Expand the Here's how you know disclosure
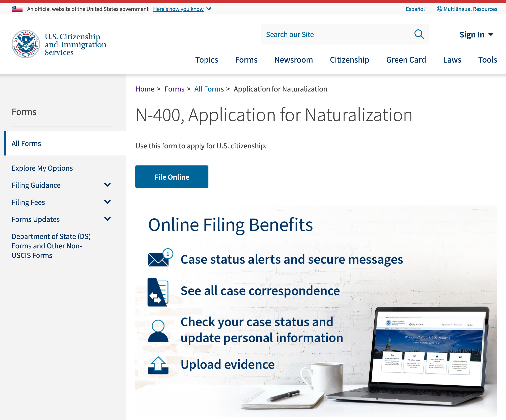Screen dimensions: 506x420 point(182,9)
